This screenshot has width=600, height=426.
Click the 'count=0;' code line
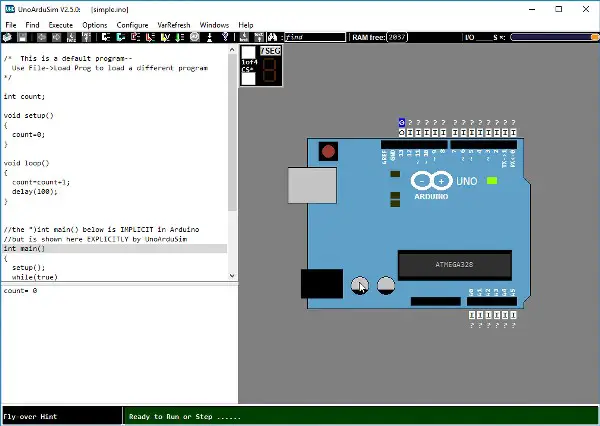coord(28,134)
